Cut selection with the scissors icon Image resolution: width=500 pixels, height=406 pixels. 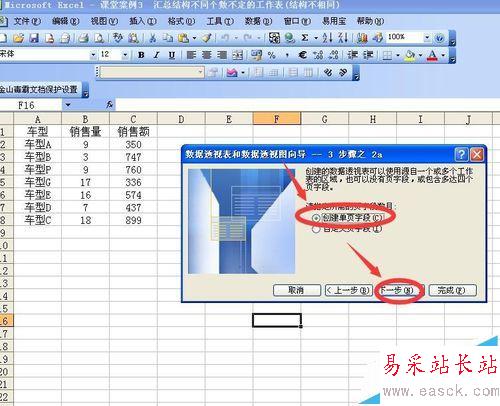click(x=153, y=38)
